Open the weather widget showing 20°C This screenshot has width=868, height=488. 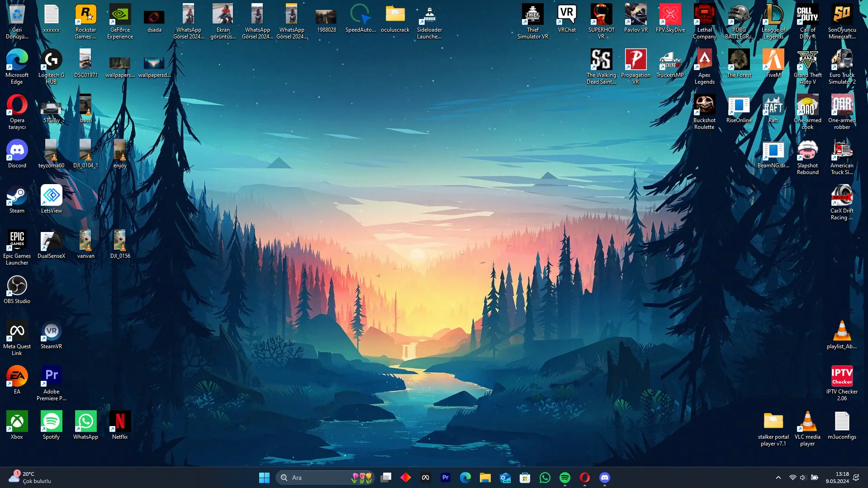30,478
